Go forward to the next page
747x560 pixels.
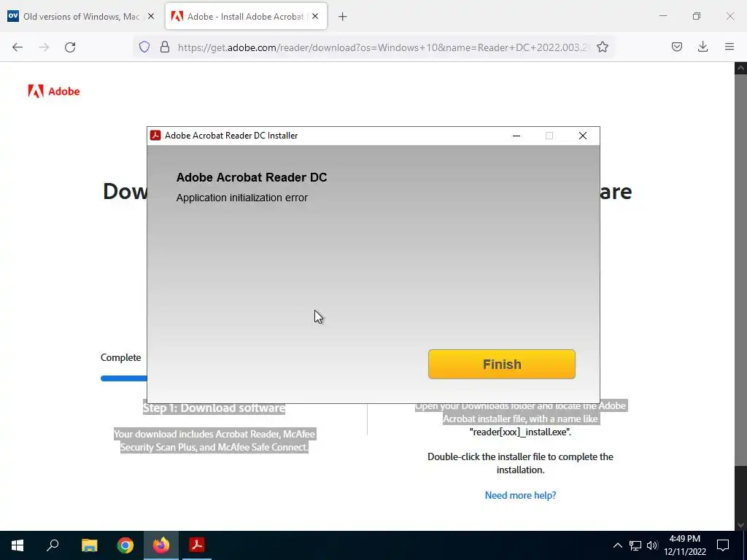pyautogui.click(x=44, y=47)
